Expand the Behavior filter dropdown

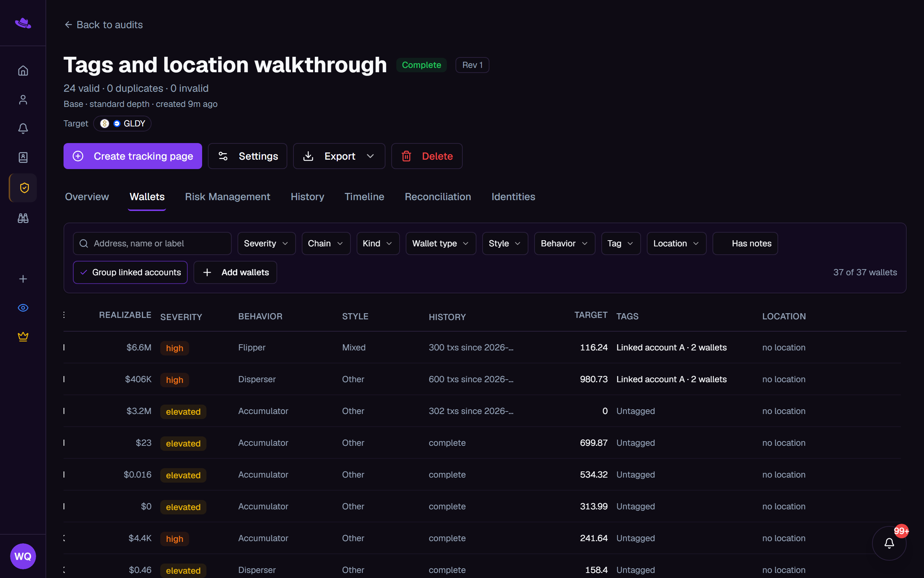565,243
